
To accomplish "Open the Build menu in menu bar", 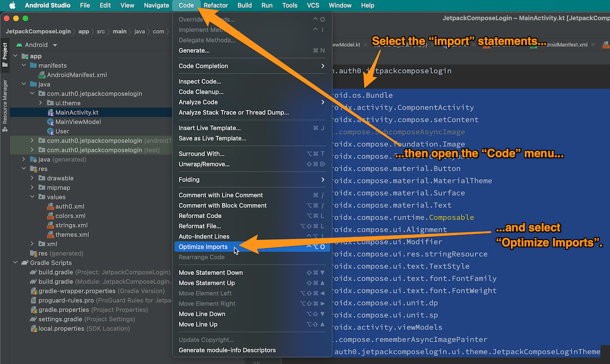I will pos(245,5).
